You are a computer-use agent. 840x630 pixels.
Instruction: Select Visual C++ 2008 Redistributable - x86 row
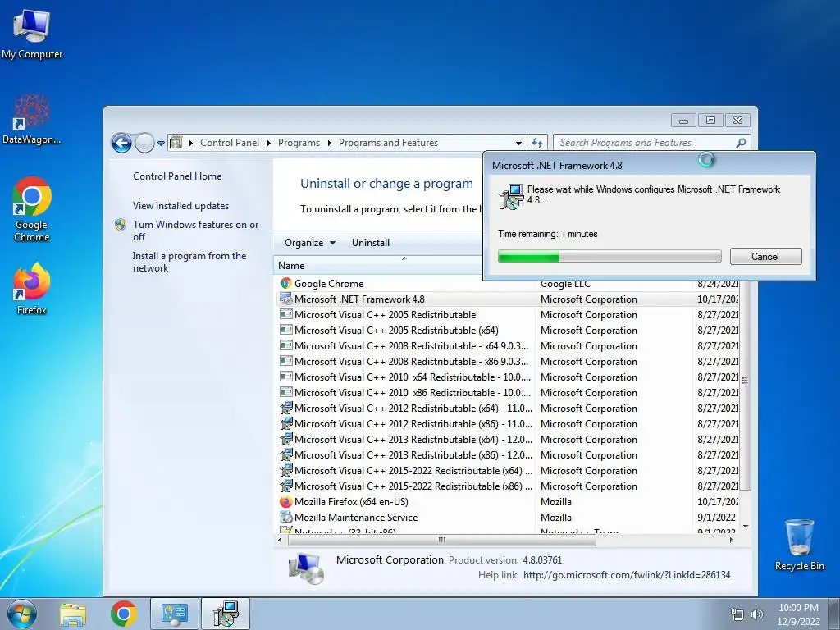(x=508, y=362)
